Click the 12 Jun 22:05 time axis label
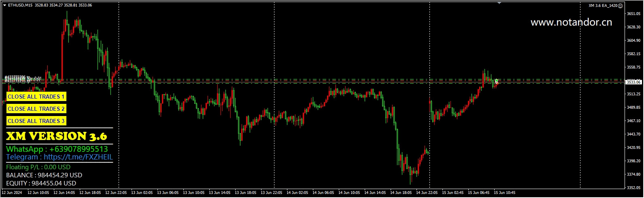Image resolution: width=644 pixels, height=198 pixels. point(115,193)
